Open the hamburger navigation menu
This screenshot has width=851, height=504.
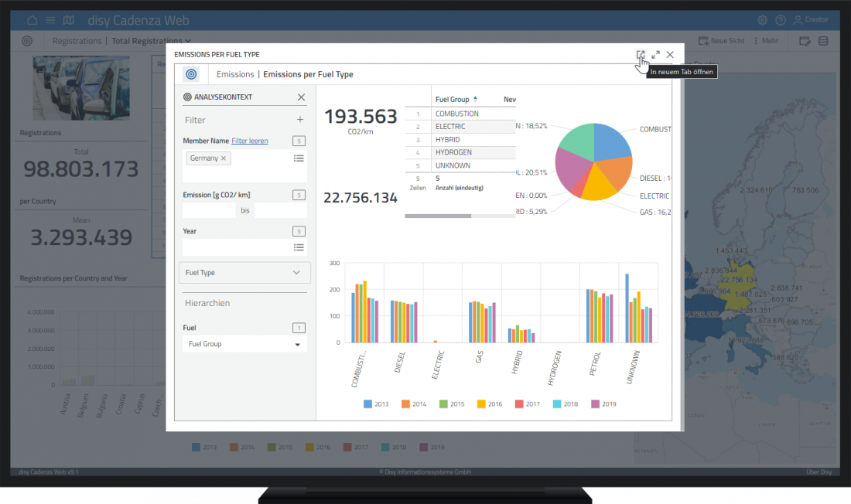(49, 20)
